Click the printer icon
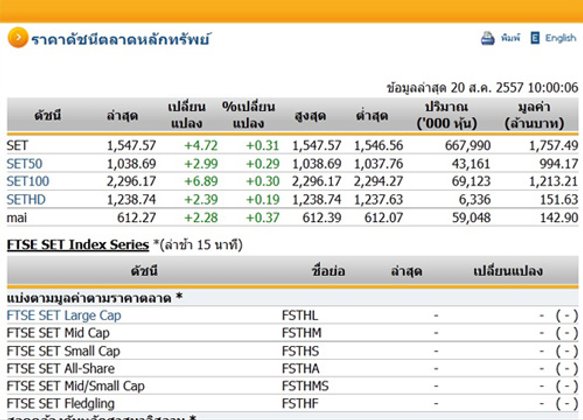 click(x=488, y=38)
